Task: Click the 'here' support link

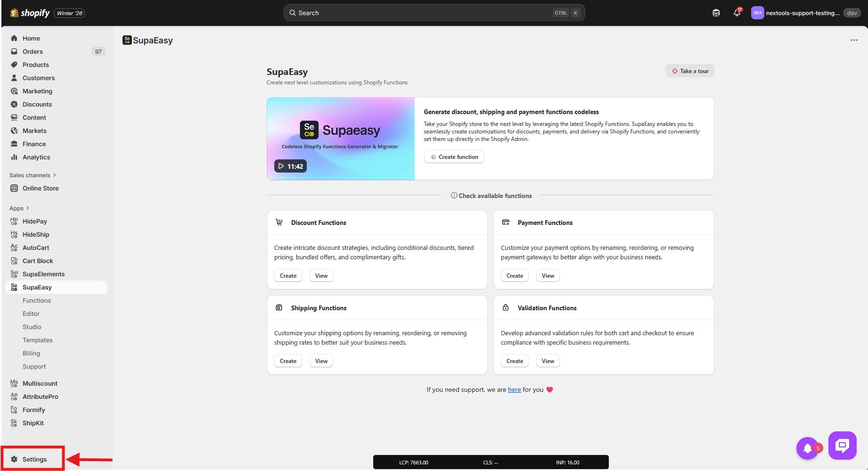Action: 514,389
